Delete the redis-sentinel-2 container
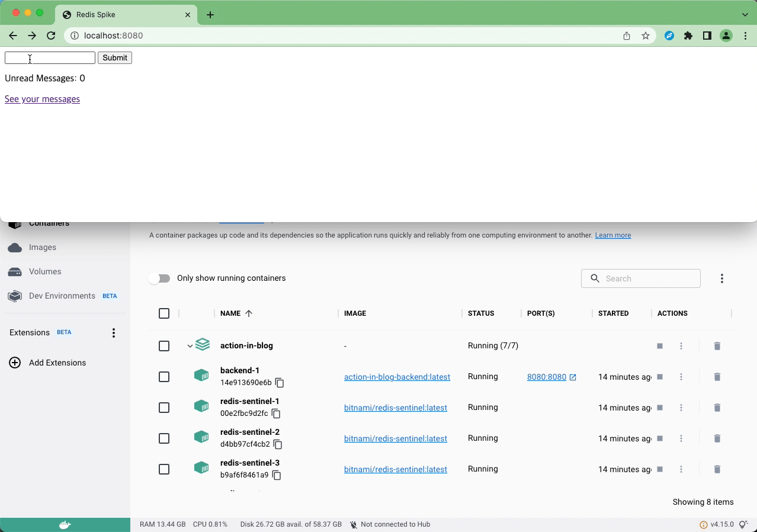Screen dimensions: 757x532 tap(717, 438)
